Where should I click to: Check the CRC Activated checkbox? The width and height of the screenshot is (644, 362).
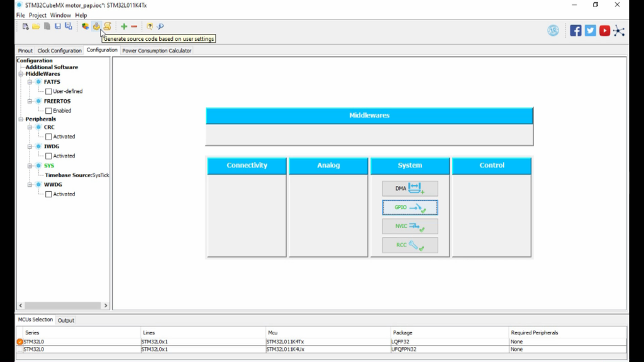point(48,136)
